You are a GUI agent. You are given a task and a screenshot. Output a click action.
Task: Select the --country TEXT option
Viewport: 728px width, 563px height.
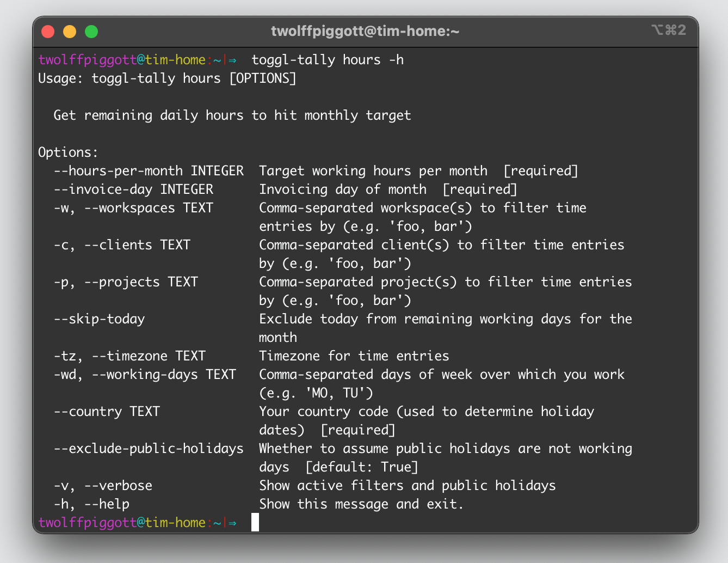point(107,411)
